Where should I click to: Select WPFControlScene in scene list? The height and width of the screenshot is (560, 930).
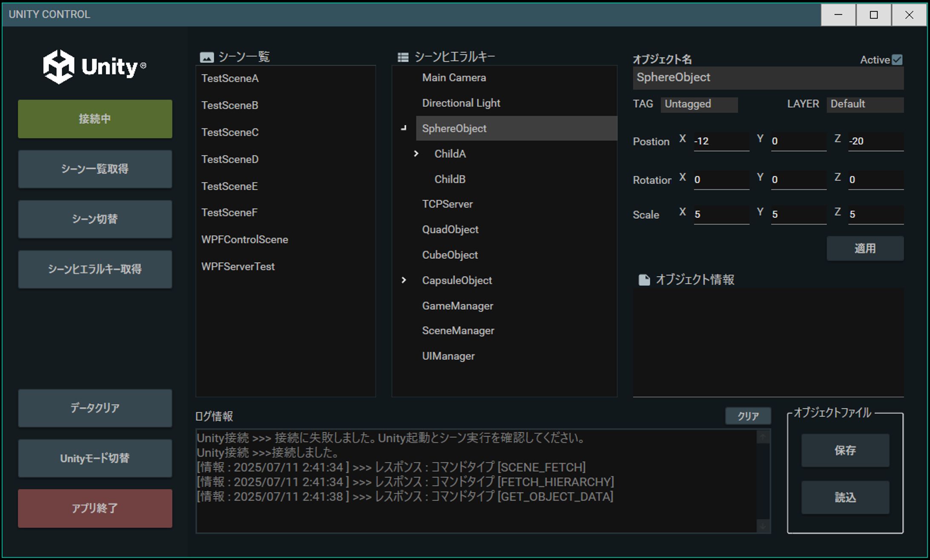(x=244, y=240)
